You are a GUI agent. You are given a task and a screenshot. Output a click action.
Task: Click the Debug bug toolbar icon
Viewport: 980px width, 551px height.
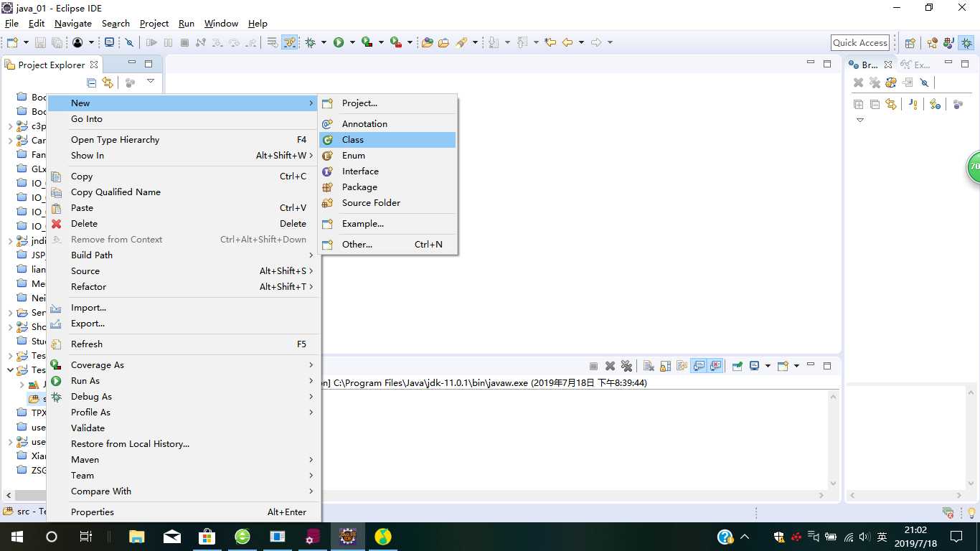click(x=310, y=42)
